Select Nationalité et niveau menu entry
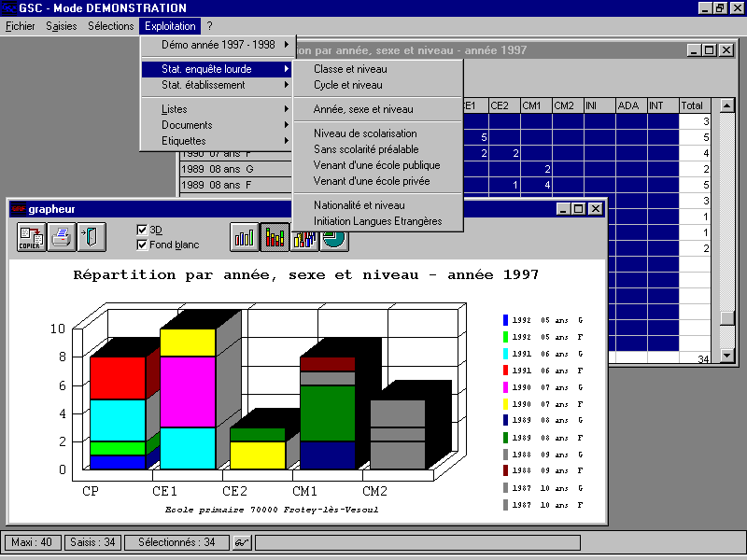This screenshot has width=747, height=560. [x=359, y=205]
